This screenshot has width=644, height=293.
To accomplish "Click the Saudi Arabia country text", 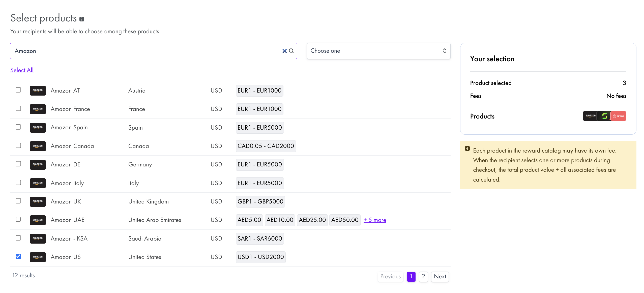I will coord(145,239).
